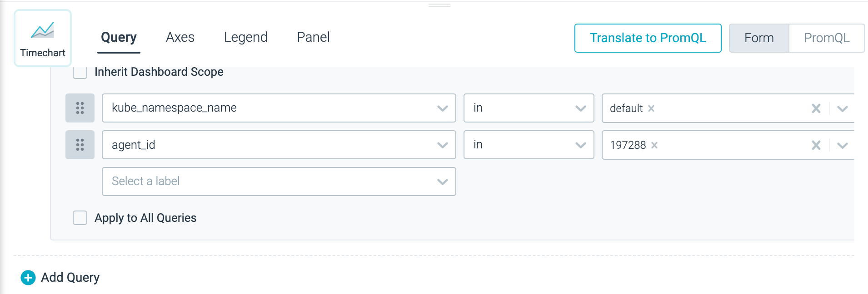Click Translate to PromQL button
Screen dimensions: 868x294
click(x=648, y=38)
